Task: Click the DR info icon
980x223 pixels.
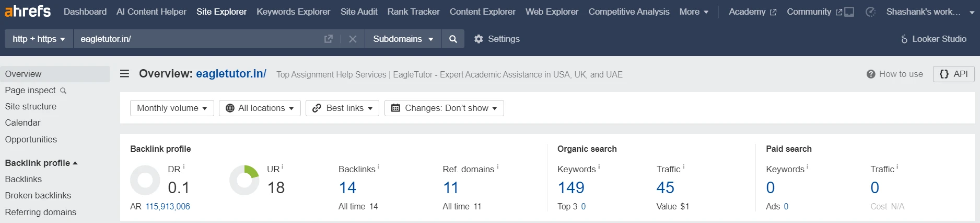Action: pyautogui.click(x=184, y=166)
